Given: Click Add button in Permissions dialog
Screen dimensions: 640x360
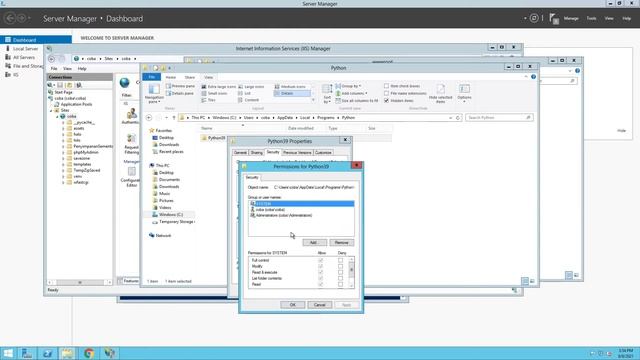Looking at the screenshot, I should pos(314,243).
